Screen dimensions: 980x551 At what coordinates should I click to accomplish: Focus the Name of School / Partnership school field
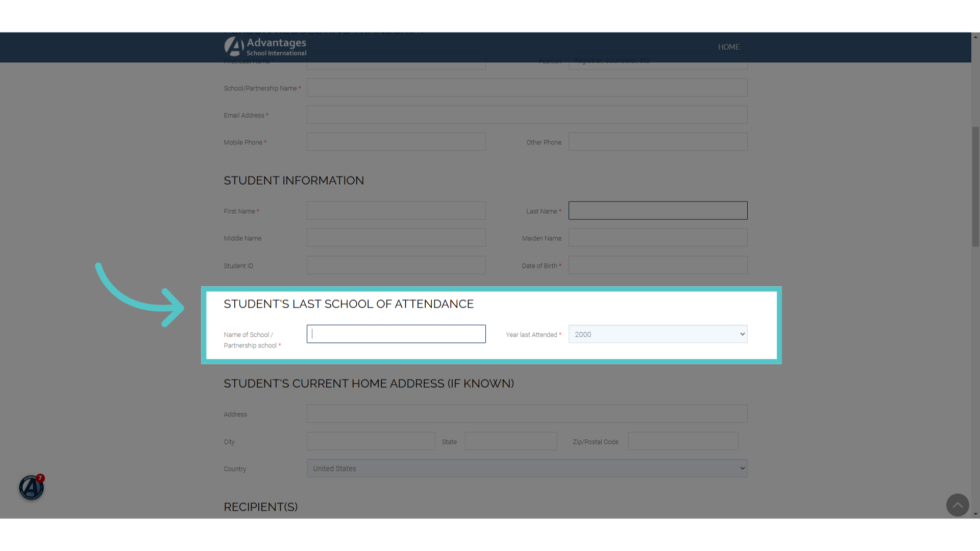click(396, 334)
